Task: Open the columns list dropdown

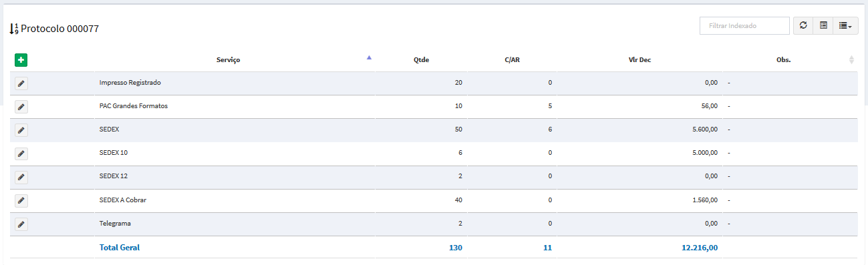Action: 845,25
